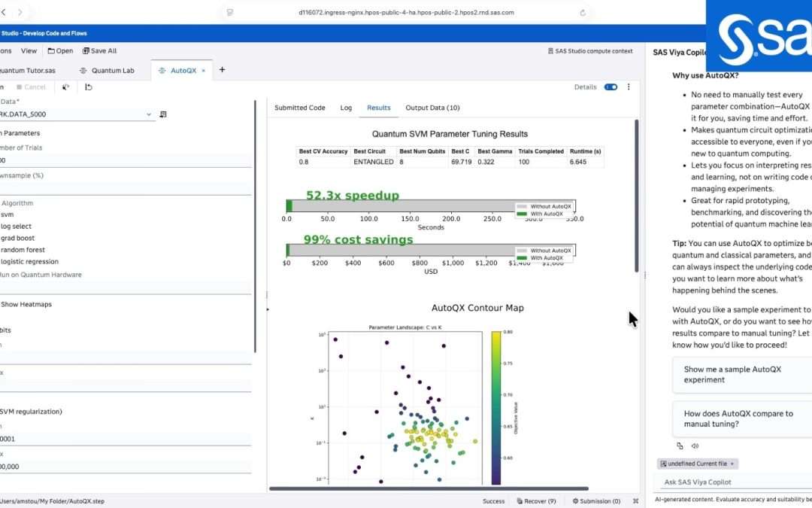Select the svm algorithm option
Viewport: 812px width, 508px height.
(x=8, y=214)
